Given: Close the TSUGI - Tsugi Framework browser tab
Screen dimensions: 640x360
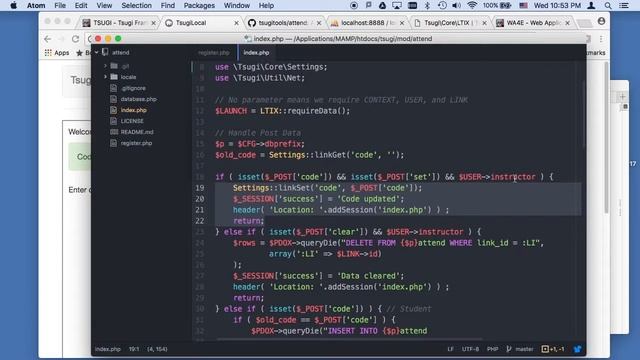Looking at the screenshot, I should click(x=153, y=23).
